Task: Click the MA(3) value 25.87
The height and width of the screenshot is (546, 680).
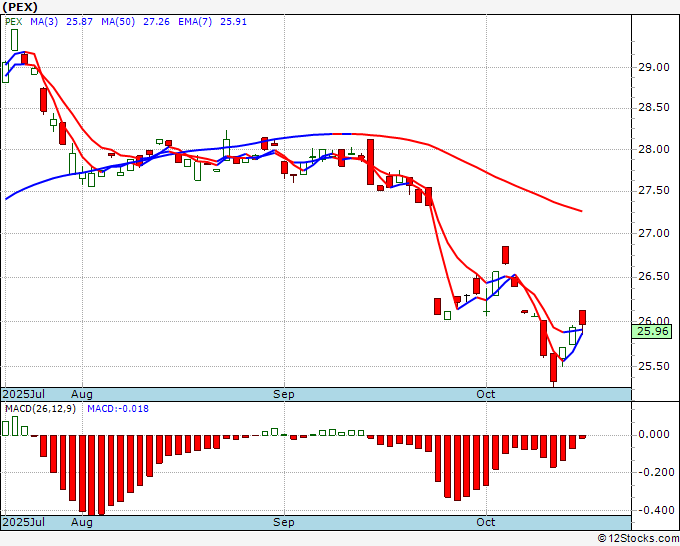Action: 79,22
